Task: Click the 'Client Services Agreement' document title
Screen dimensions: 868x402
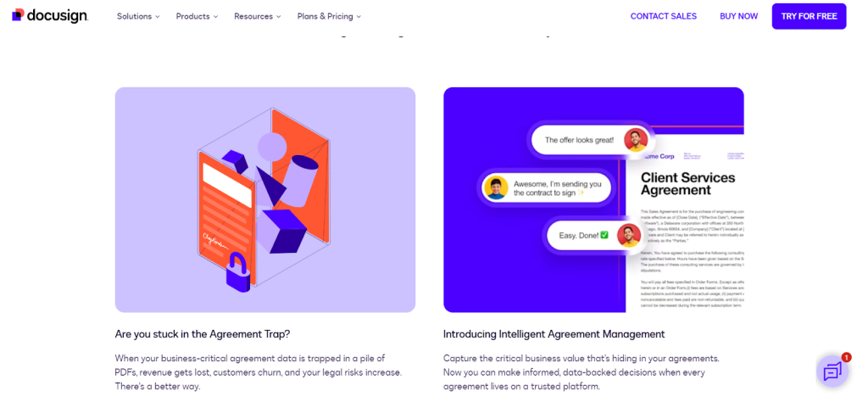Action: coord(688,184)
